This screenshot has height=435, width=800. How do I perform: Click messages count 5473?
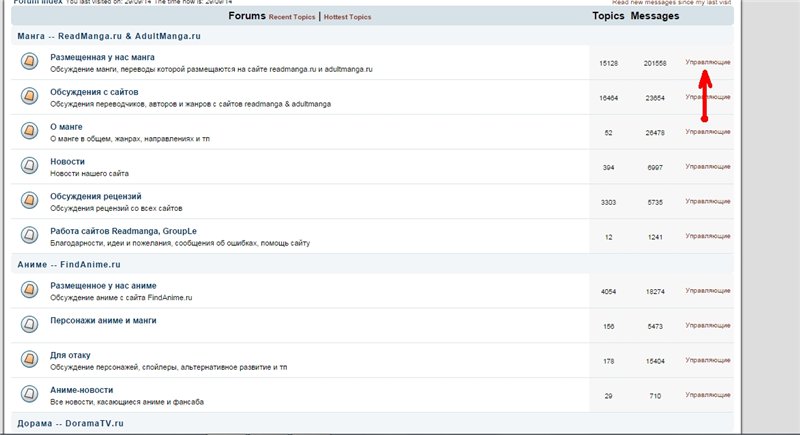coord(655,326)
